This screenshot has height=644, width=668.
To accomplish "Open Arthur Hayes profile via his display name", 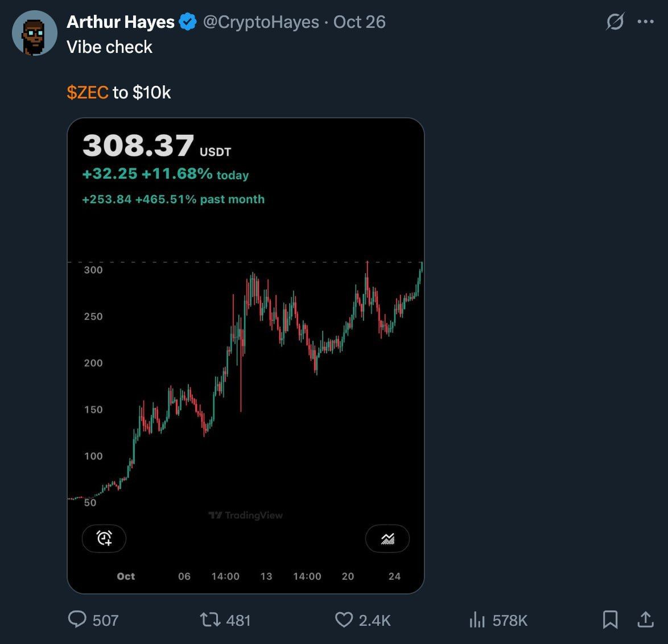I will (120, 22).
